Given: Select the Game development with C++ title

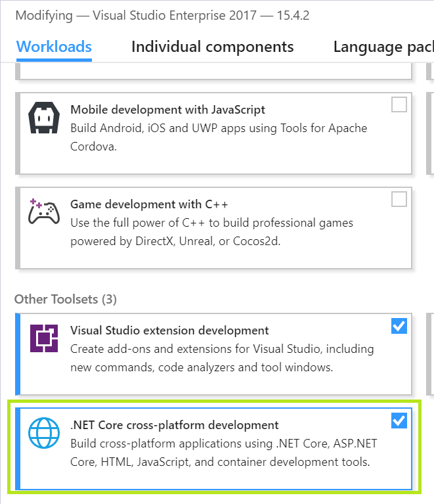Looking at the screenshot, I should [x=149, y=204].
